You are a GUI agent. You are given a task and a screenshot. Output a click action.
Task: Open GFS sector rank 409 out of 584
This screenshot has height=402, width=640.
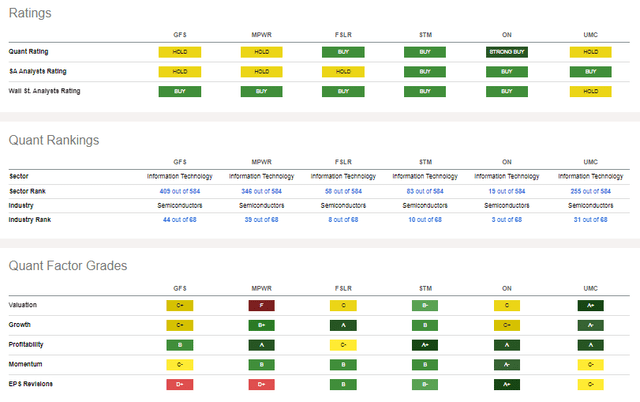(180, 191)
